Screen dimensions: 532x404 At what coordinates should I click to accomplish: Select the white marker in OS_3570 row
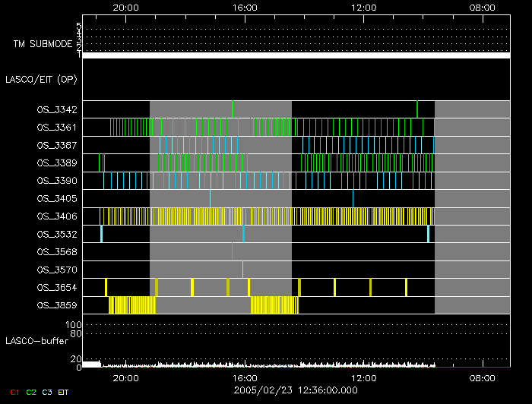point(243,269)
